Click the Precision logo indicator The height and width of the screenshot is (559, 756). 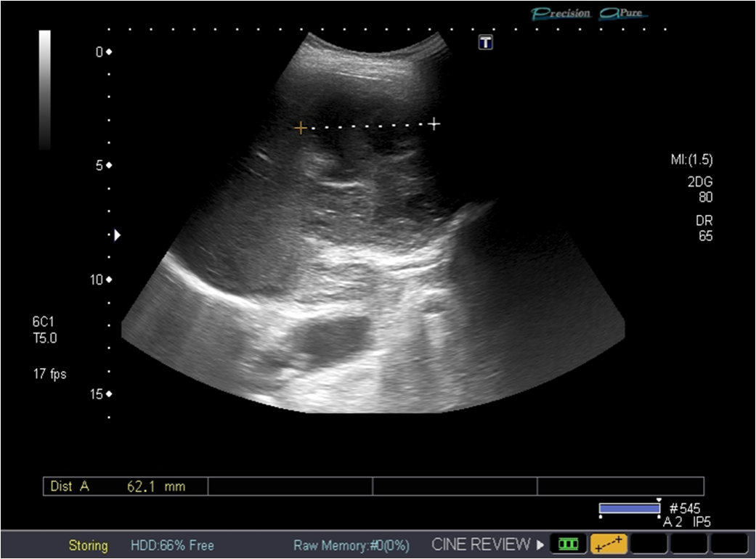click(561, 13)
